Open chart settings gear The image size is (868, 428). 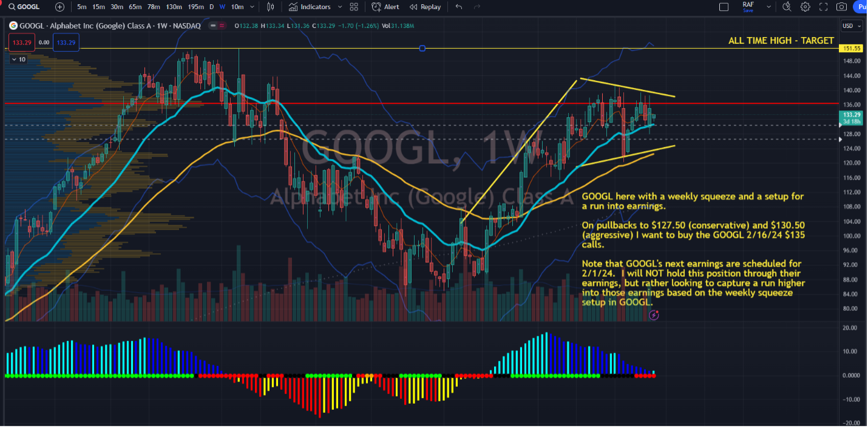pyautogui.click(x=805, y=7)
